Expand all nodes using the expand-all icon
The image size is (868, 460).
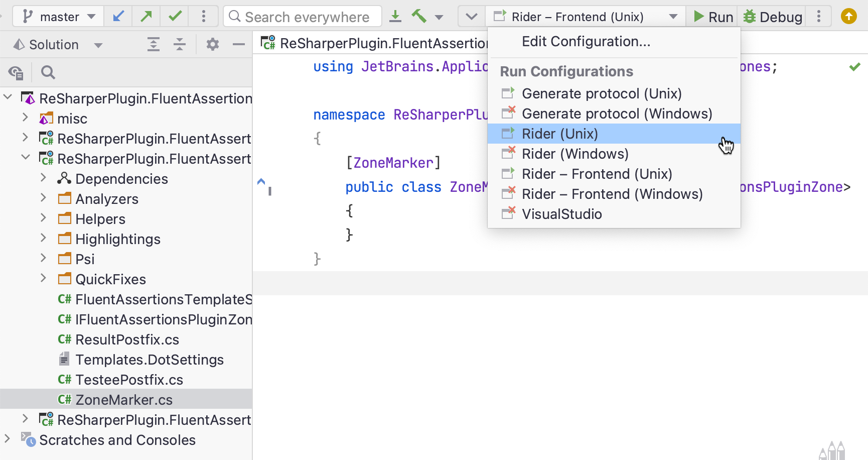point(153,44)
